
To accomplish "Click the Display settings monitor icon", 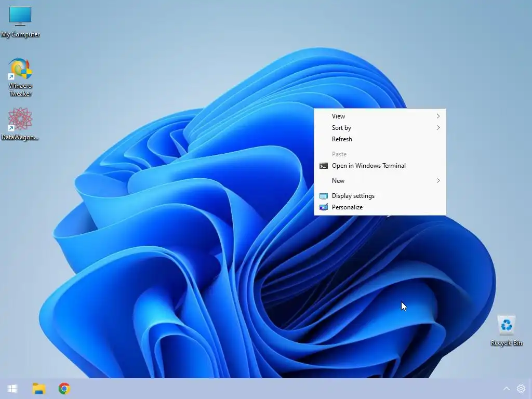I will pos(324,196).
